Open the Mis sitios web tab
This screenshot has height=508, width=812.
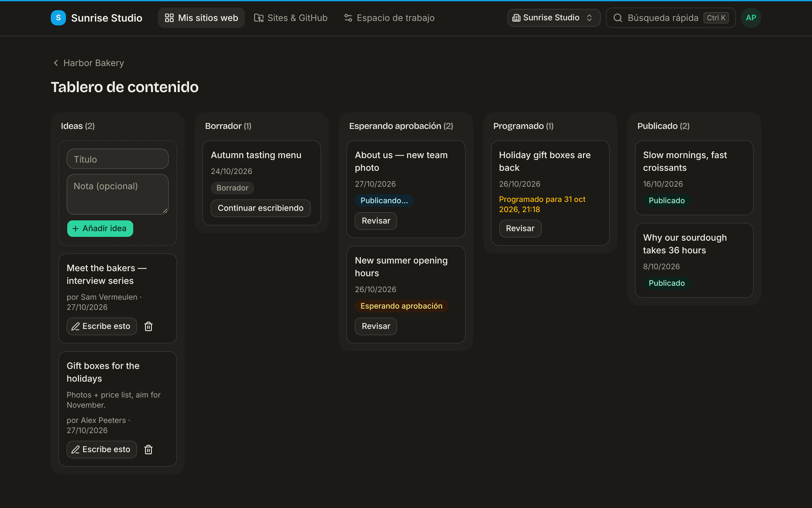(201, 18)
